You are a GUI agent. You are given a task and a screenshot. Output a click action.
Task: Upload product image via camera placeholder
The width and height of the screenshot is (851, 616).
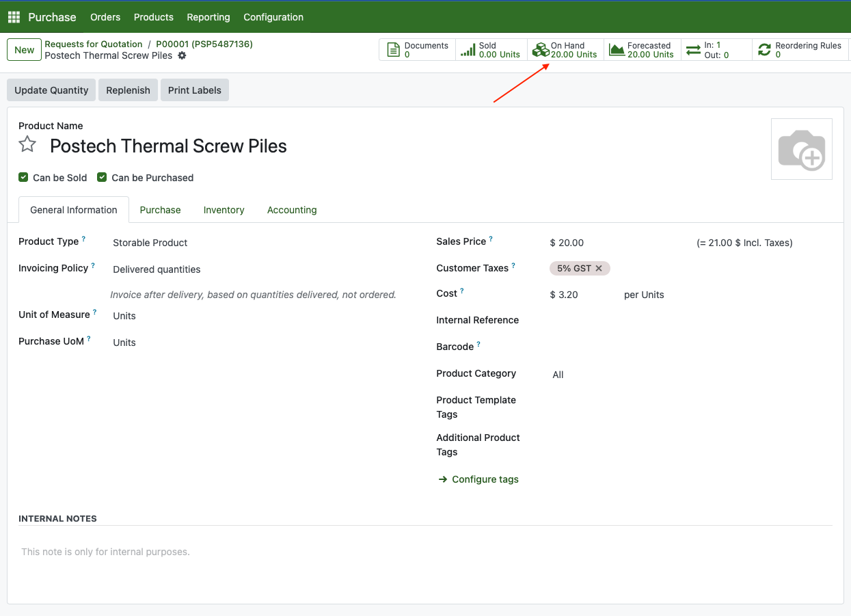801,149
